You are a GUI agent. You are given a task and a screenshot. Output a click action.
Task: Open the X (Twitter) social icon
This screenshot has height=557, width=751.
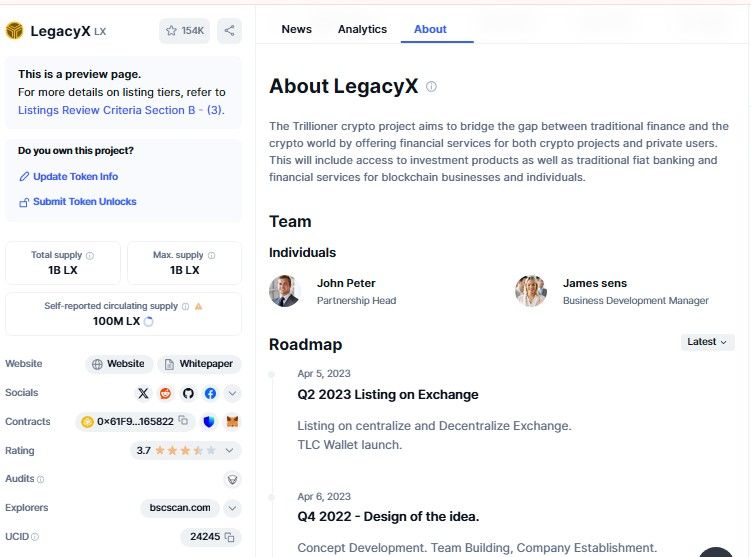pos(143,393)
